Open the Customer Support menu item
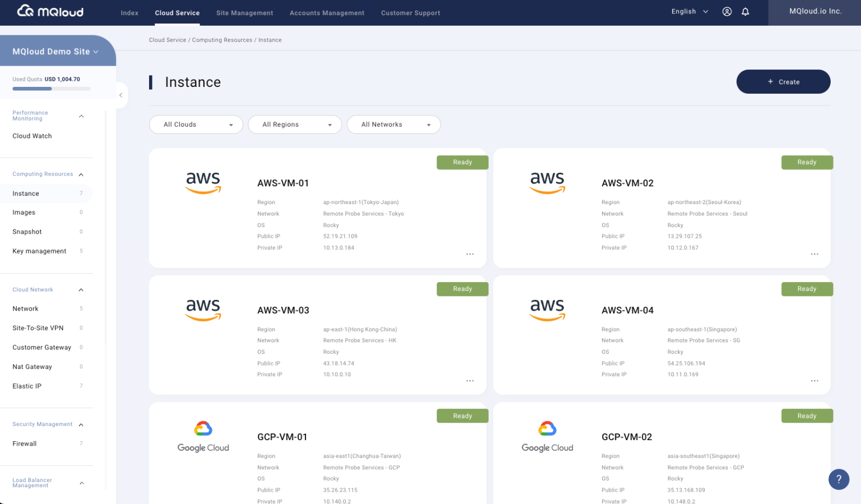861x504 pixels. pyautogui.click(x=410, y=12)
